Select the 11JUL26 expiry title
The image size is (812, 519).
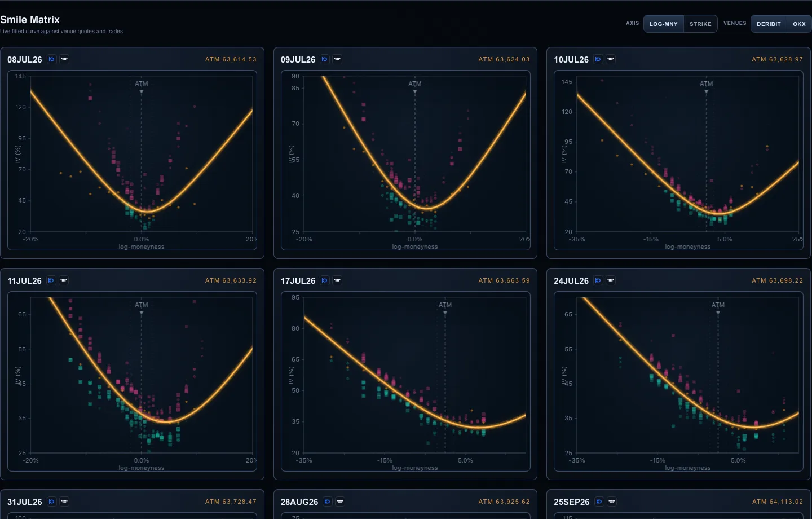(24, 280)
